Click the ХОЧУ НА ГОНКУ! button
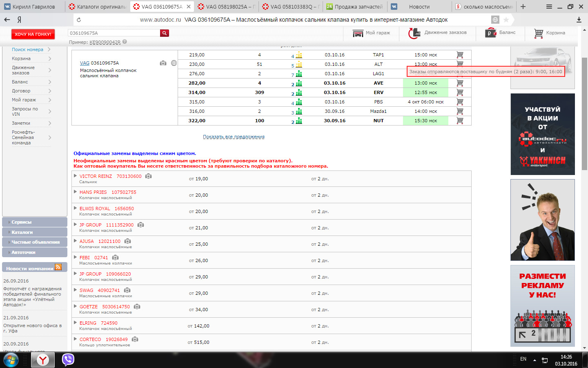 tap(33, 34)
